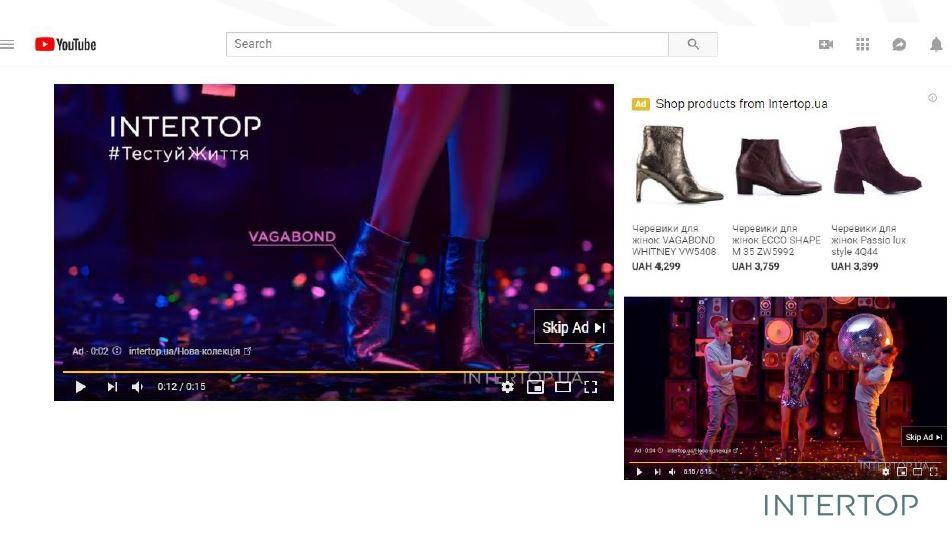Toggle theater mode in main video player

(563, 387)
